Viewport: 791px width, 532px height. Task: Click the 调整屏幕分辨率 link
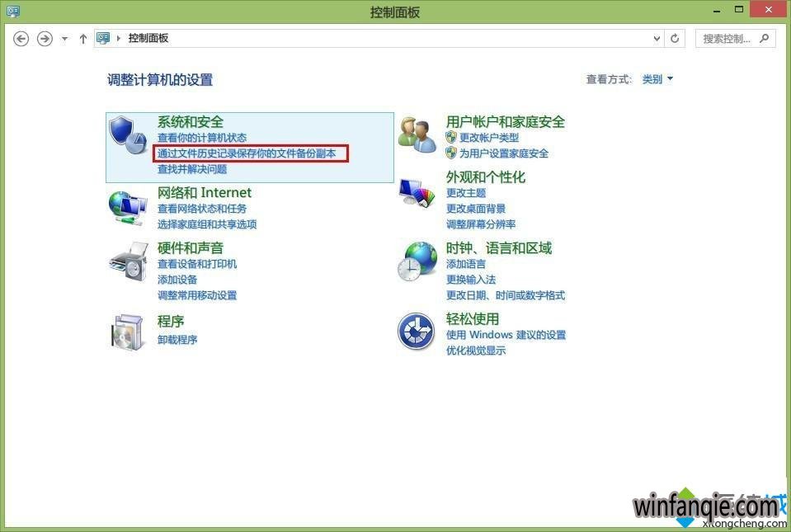pos(481,224)
